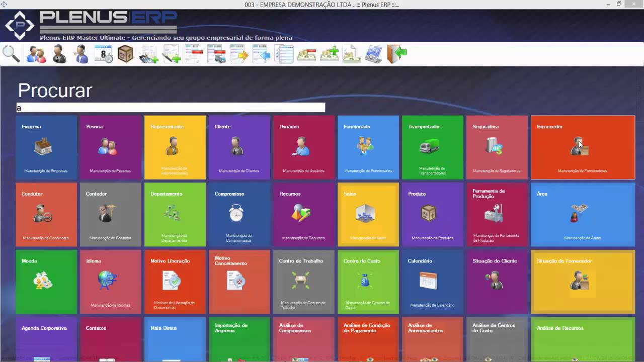Open the Análise de Compromissos tile
Image resolution: width=644 pixels, height=362 pixels.
(304, 339)
